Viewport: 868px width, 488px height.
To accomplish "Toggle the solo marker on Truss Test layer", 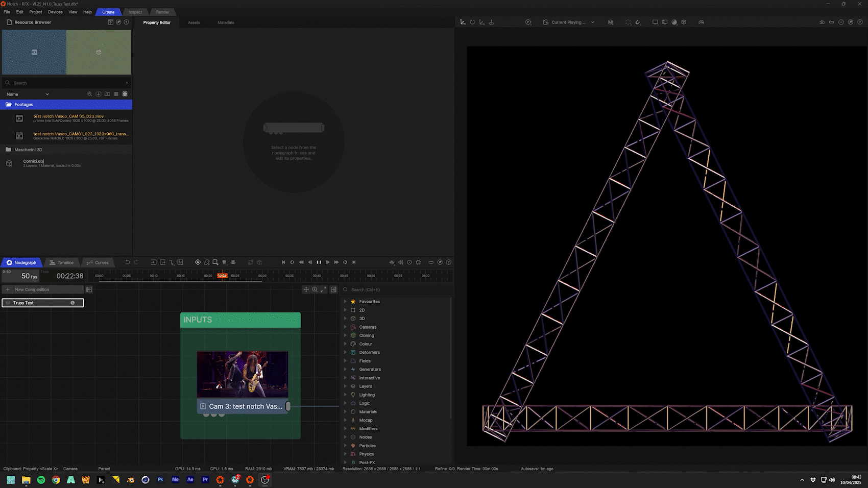I will [x=73, y=303].
